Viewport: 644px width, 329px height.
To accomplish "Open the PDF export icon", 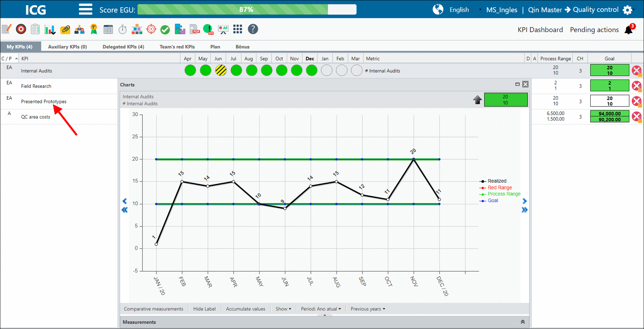I will [x=194, y=29].
